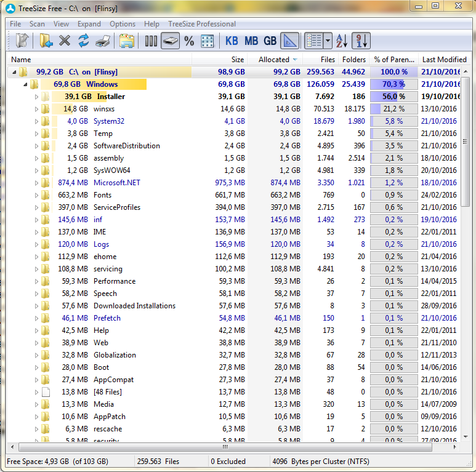
Task: Select the Globalization folder
Action: click(x=115, y=355)
